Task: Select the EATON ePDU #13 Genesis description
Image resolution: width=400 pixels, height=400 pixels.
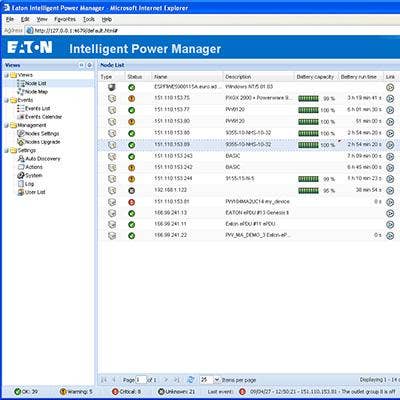Action: click(257, 213)
